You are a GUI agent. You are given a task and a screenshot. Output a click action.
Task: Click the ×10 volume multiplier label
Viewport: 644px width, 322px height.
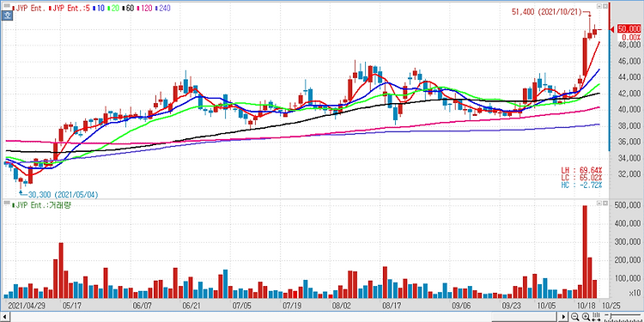coord(635,293)
